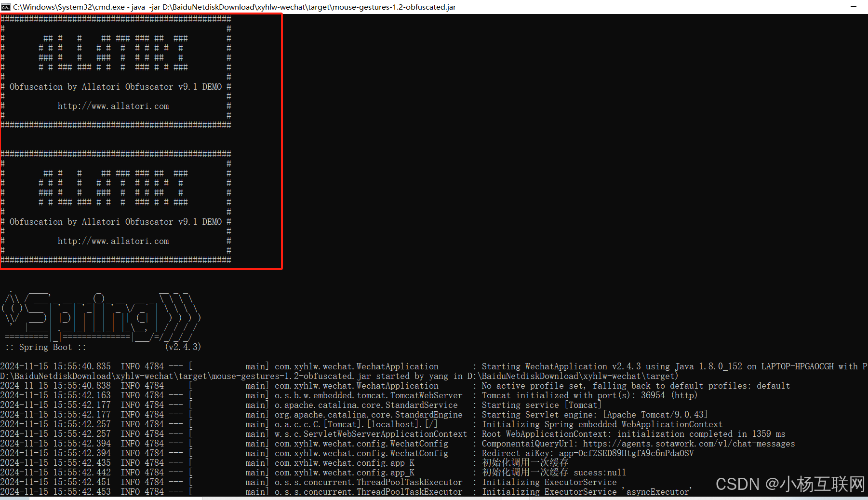Select 'Initializing Spring embedded WebApplicationContext' message
The width and height of the screenshot is (868, 500).
(602, 424)
